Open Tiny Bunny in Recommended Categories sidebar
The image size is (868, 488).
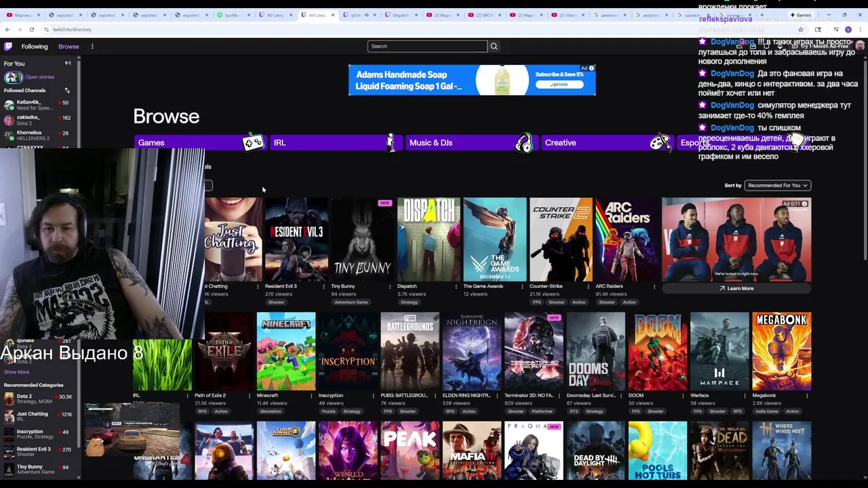click(x=38, y=469)
